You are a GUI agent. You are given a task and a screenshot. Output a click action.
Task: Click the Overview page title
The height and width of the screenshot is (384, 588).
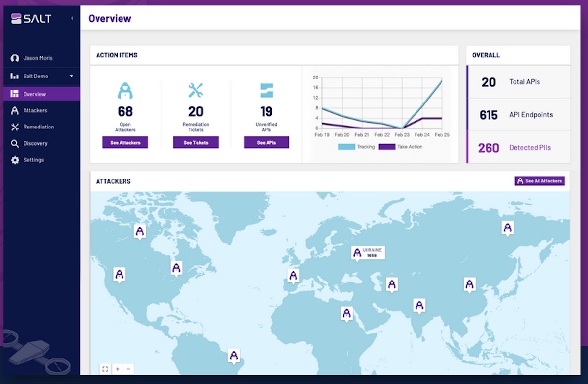point(110,19)
